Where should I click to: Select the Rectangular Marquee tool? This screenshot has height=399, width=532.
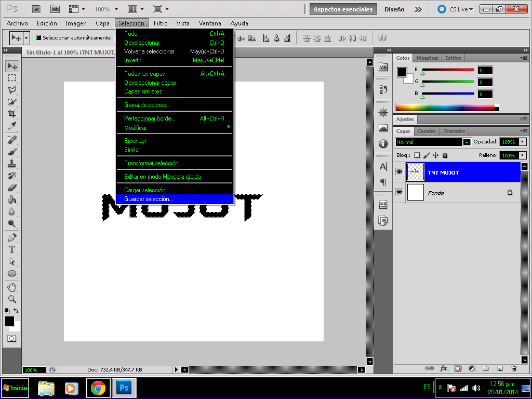click(x=11, y=78)
